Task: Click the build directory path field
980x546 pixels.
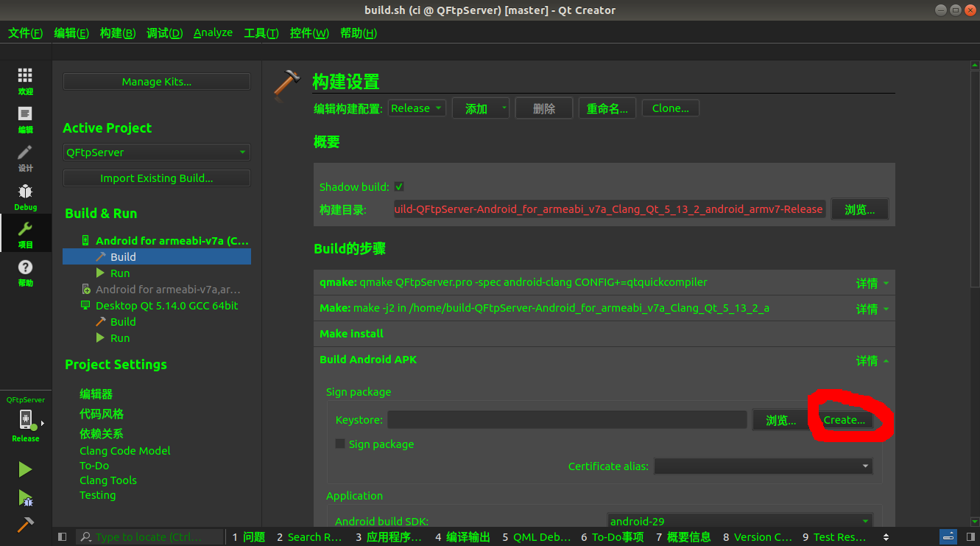Action: pyautogui.click(x=610, y=209)
